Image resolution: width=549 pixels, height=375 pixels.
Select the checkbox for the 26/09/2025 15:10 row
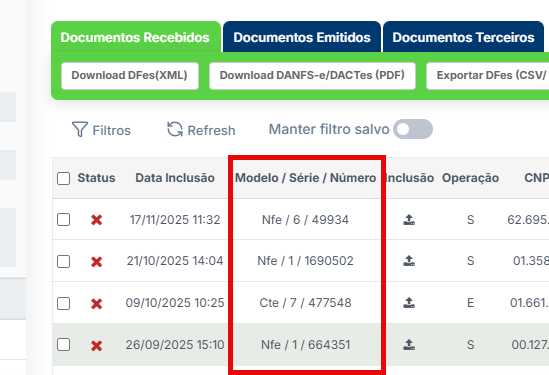pyautogui.click(x=63, y=345)
